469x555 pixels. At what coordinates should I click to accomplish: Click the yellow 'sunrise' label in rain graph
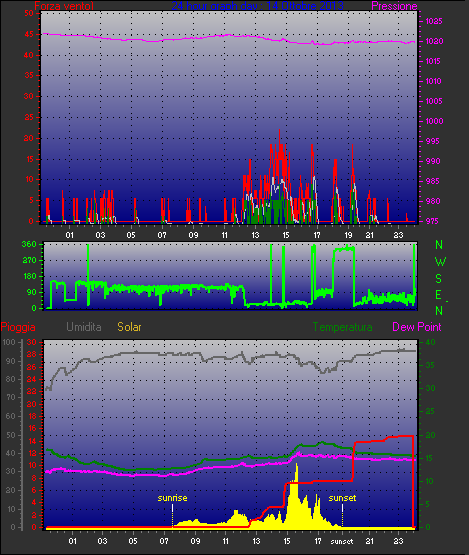pyautogui.click(x=172, y=498)
